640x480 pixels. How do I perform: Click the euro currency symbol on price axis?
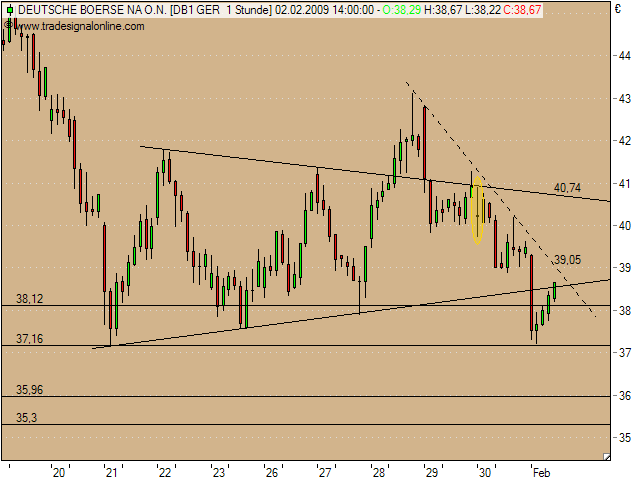point(618,9)
